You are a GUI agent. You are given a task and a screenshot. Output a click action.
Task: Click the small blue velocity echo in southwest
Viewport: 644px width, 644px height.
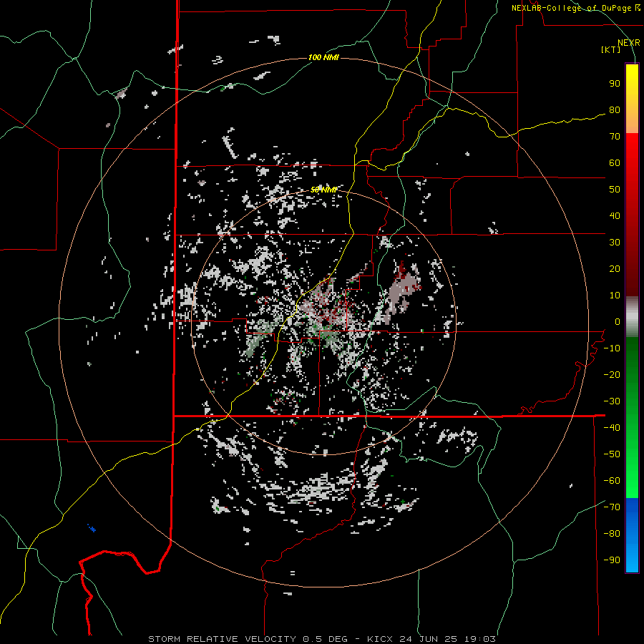(x=92, y=528)
